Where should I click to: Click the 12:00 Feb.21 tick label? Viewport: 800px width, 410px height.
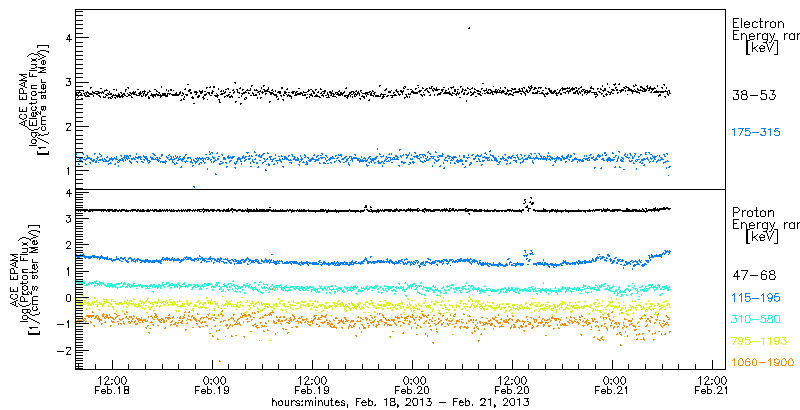(x=712, y=386)
